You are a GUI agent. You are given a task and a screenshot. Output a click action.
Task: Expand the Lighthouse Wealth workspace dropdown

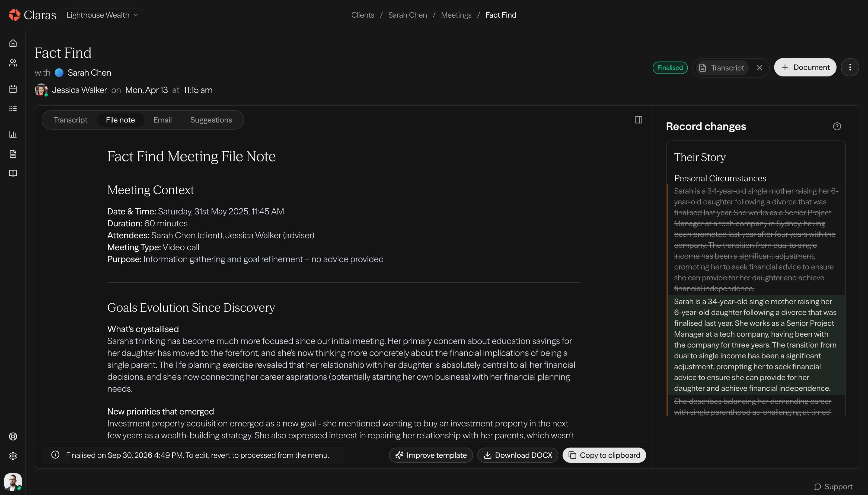tap(103, 15)
